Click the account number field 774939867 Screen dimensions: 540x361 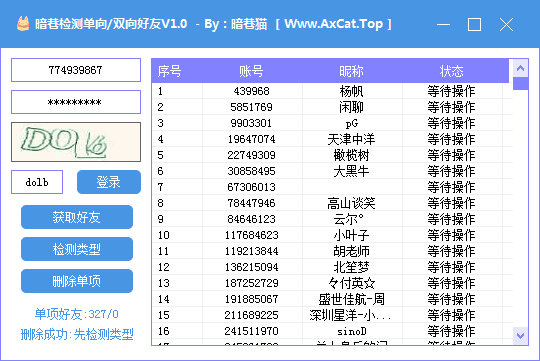(76, 70)
